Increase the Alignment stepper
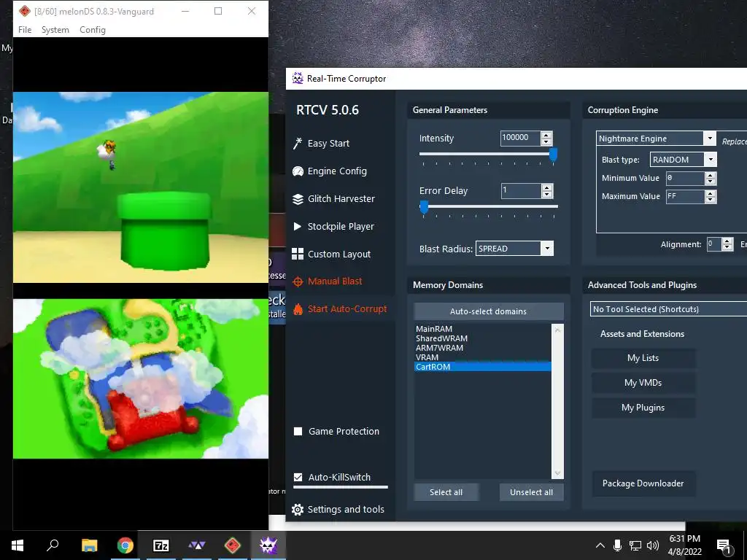Screen dimensions: 747x560 coord(727,241)
